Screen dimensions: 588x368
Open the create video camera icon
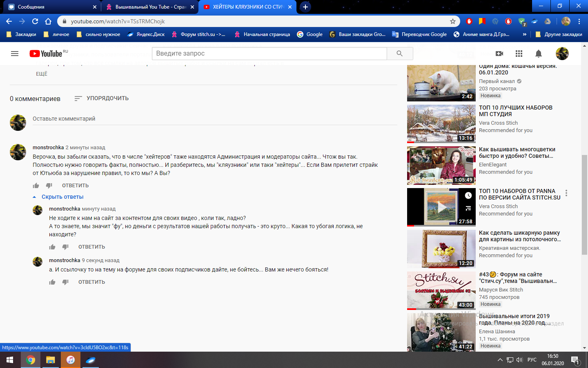(x=499, y=54)
